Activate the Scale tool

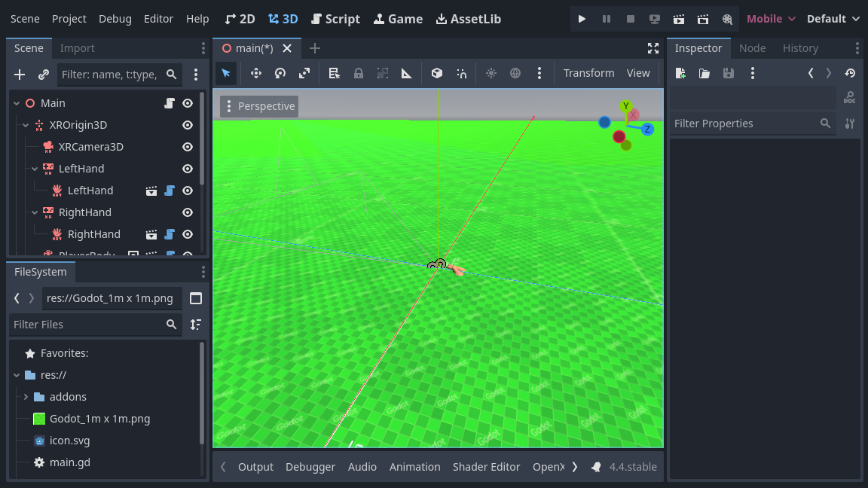click(304, 73)
